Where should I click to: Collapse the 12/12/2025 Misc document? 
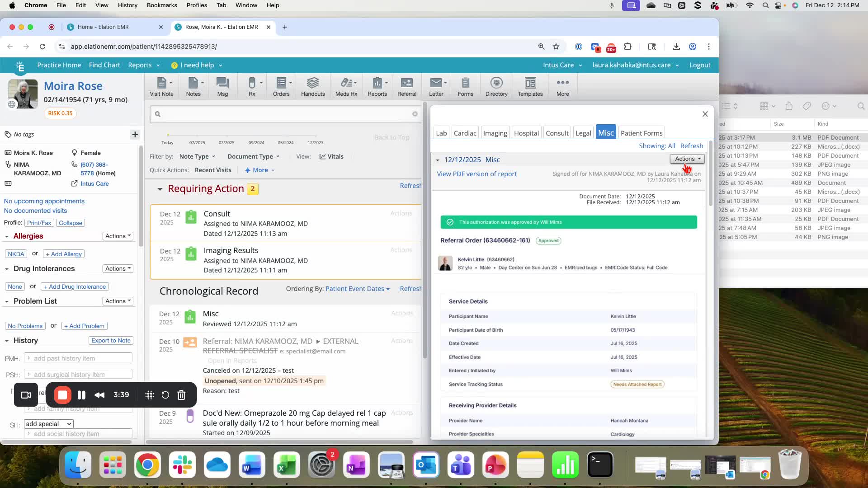click(x=437, y=160)
